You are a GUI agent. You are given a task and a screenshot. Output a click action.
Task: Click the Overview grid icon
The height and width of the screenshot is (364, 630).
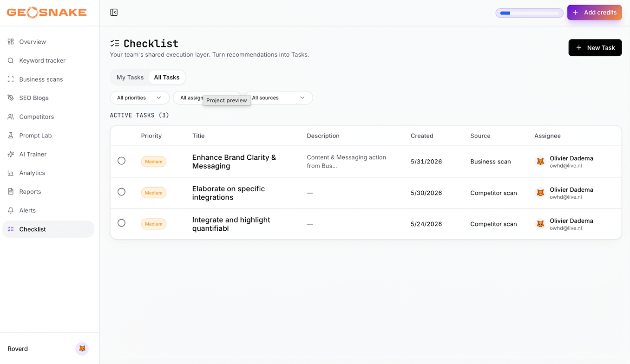[x=11, y=42]
